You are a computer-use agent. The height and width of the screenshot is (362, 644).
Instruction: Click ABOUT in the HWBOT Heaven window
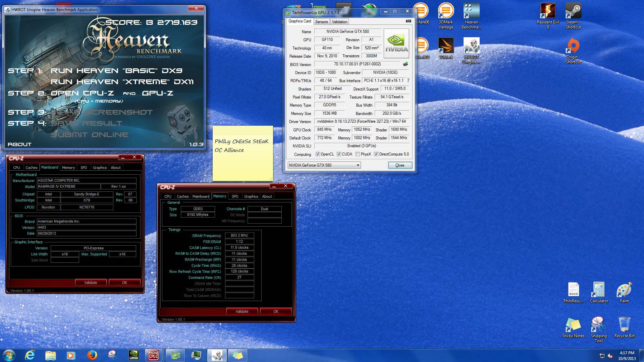pyautogui.click(x=19, y=144)
